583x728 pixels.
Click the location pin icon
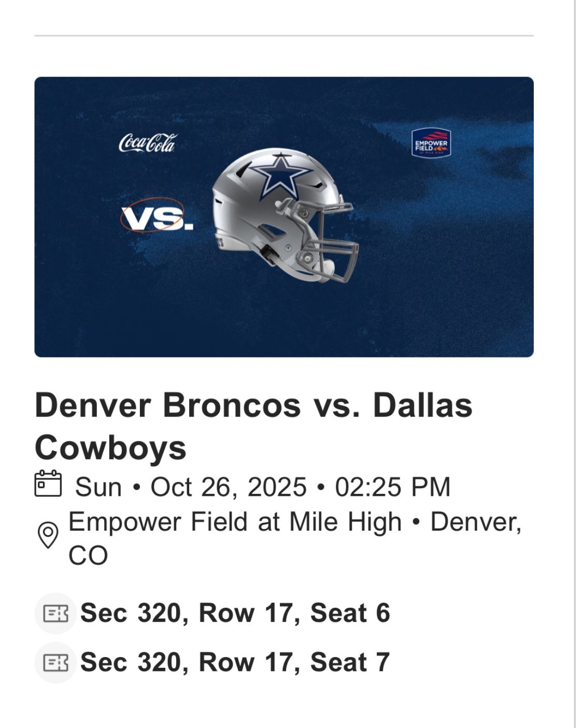click(48, 535)
